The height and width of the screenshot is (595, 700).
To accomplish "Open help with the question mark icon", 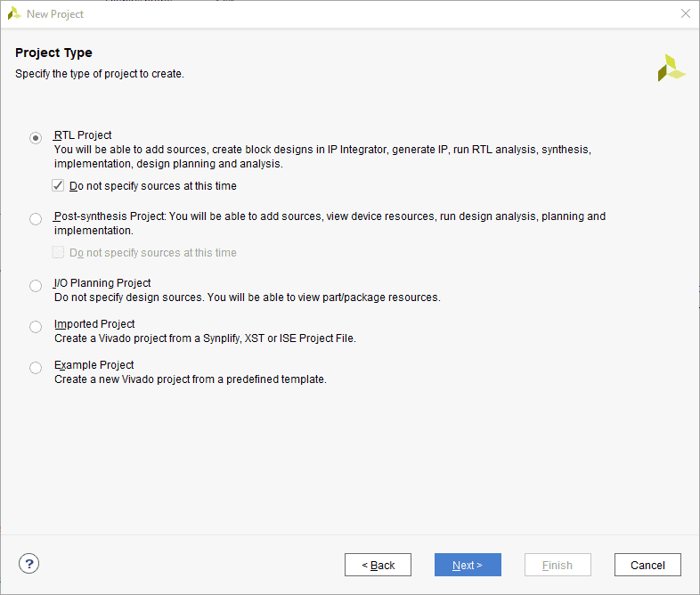I will click(29, 564).
